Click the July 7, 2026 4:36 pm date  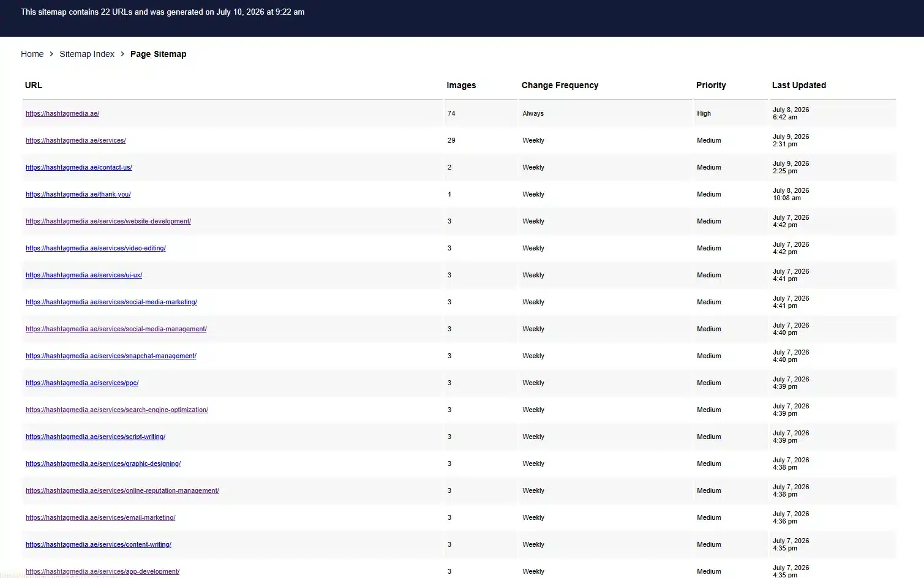(x=791, y=517)
